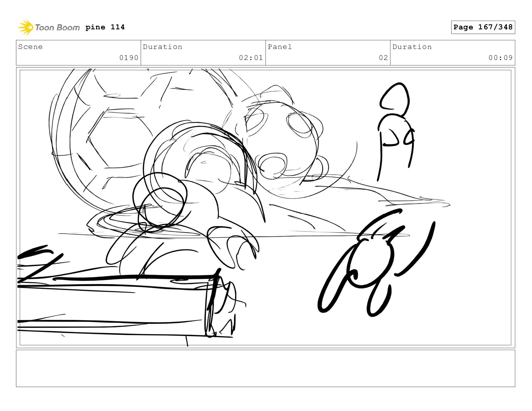The image size is (532, 411).
Task: Click the storyboard panel drawing
Action: (265, 208)
